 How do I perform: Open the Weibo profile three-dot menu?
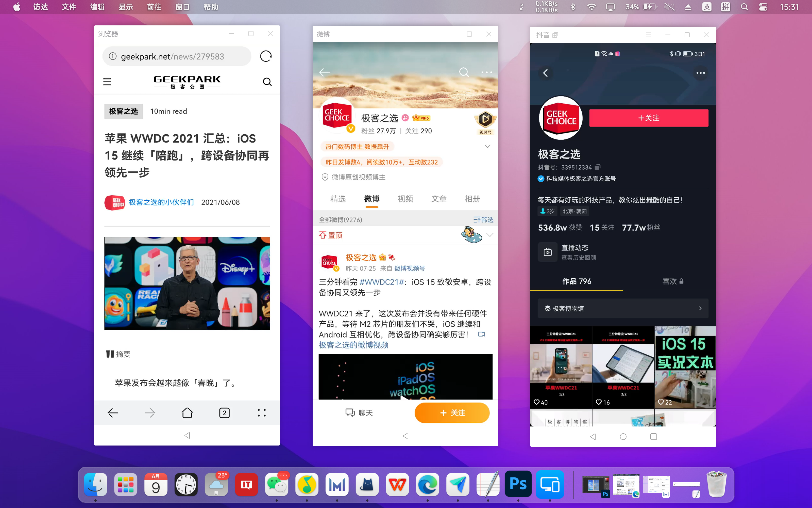tap(487, 72)
